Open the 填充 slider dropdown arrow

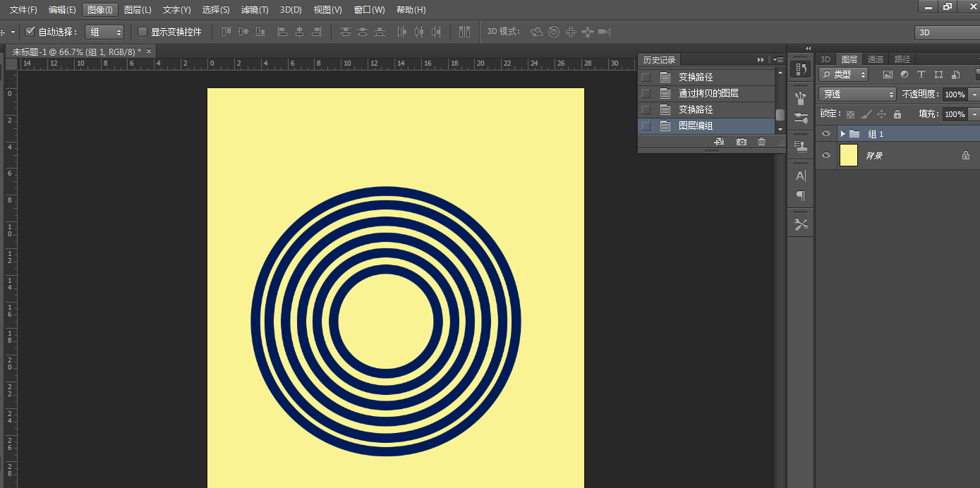click(974, 114)
